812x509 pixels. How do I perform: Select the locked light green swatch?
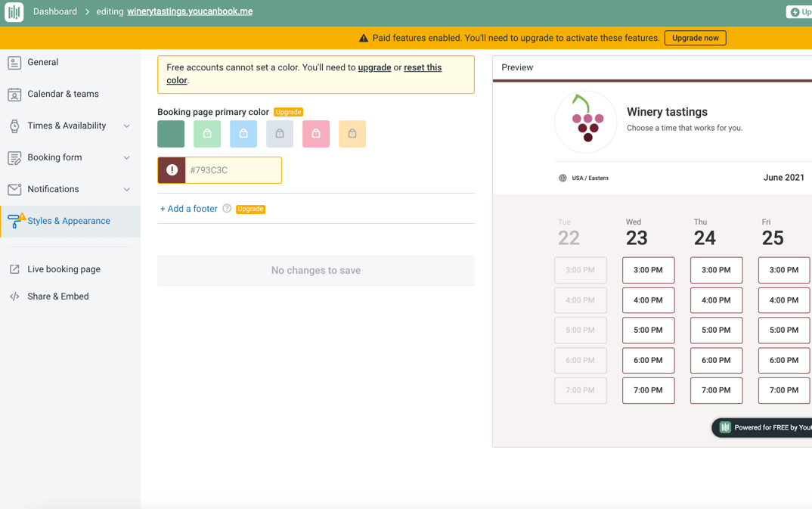[x=207, y=134]
